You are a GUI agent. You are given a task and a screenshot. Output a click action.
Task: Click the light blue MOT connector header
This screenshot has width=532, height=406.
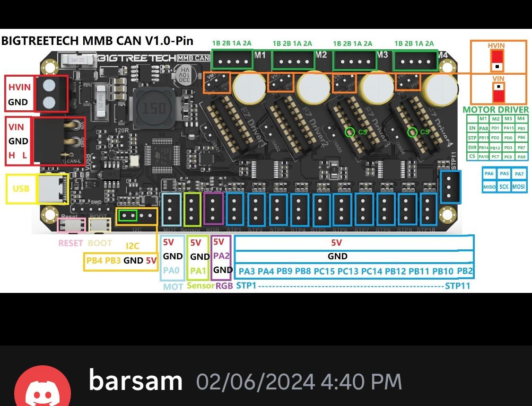[171, 209]
